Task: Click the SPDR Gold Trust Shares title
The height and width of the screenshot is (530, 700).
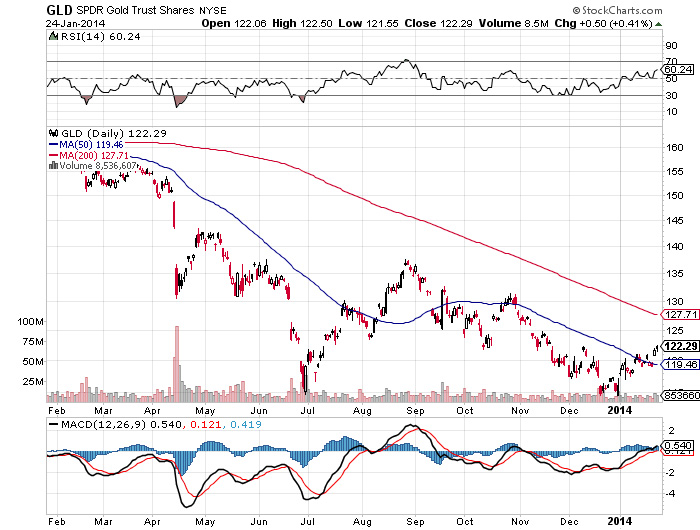Action: tap(136, 10)
